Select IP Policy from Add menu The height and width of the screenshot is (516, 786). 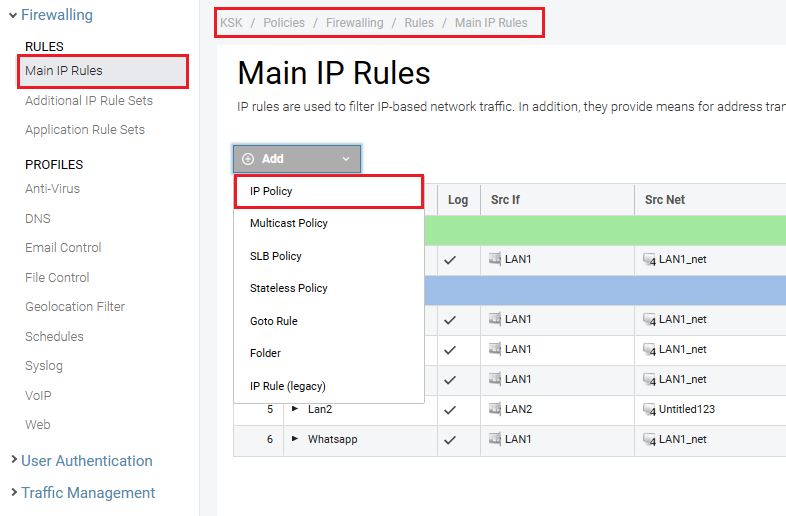pos(271,191)
